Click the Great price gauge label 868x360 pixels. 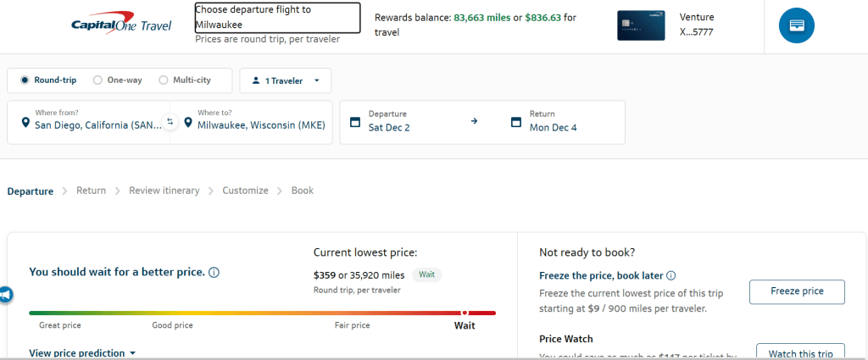pyautogui.click(x=60, y=325)
